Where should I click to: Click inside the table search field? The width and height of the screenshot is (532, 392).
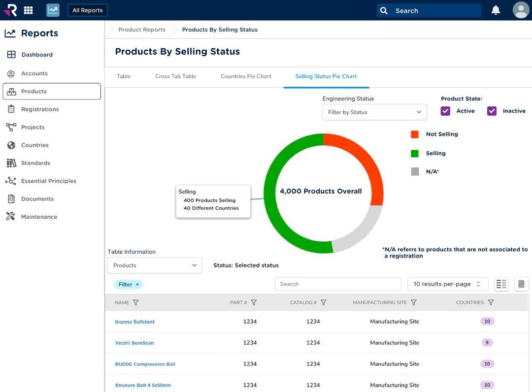point(338,284)
